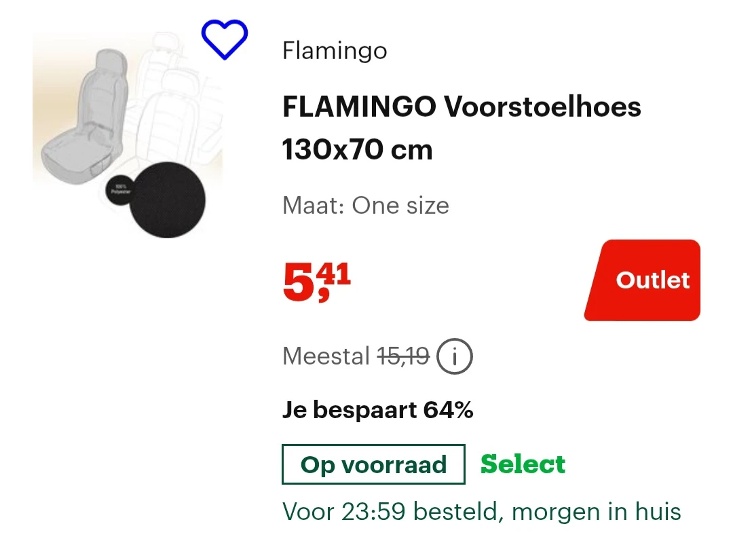Click the Op voorraad stock label
733x560 pixels.
[373, 464]
